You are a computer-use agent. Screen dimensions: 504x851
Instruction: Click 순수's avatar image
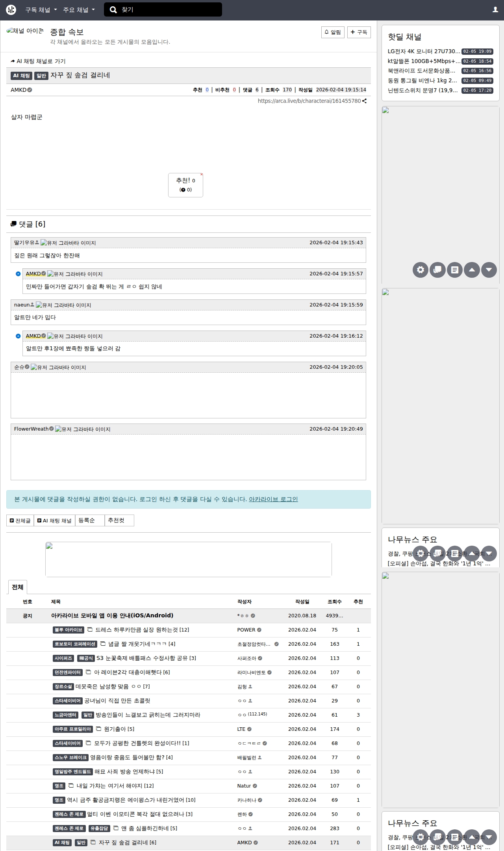[x=58, y=367]
